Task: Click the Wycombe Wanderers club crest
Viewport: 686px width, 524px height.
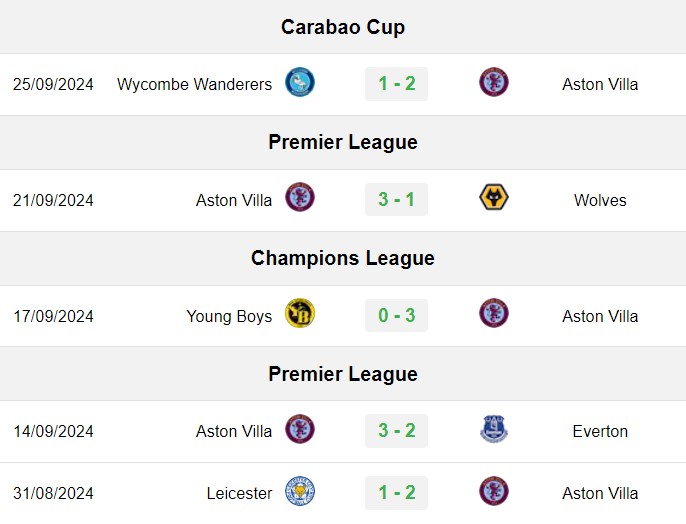Action: point(300,82)
